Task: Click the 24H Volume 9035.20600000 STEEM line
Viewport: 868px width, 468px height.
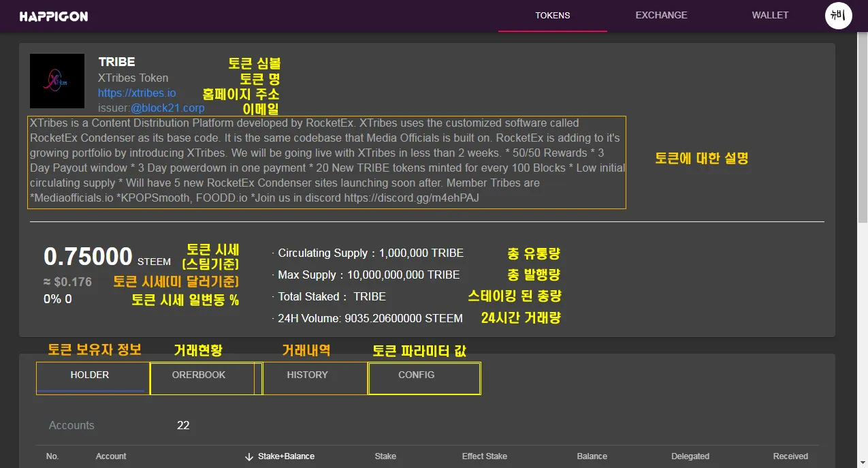Action: (367, 319)
